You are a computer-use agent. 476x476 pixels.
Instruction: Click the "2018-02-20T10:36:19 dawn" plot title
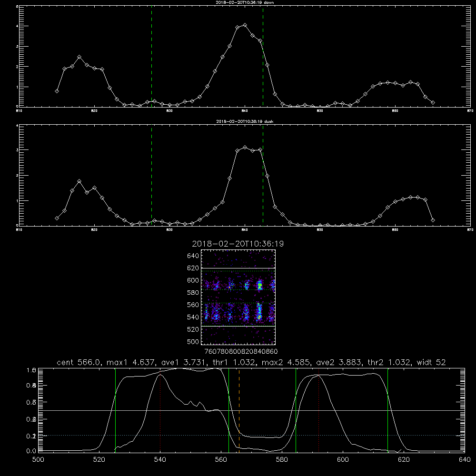coord(245,2)
